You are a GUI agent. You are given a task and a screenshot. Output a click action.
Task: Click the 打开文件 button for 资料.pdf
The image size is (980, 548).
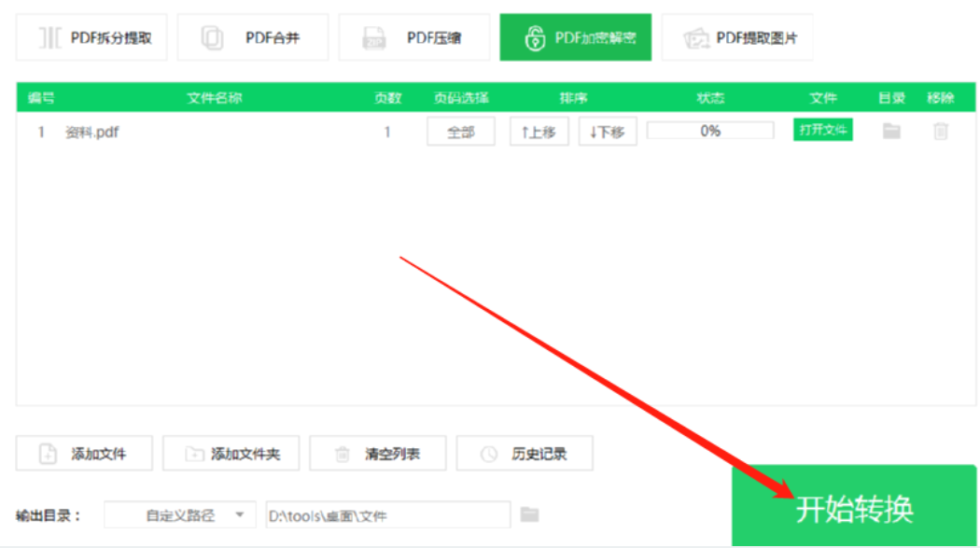tap(822, 130)
